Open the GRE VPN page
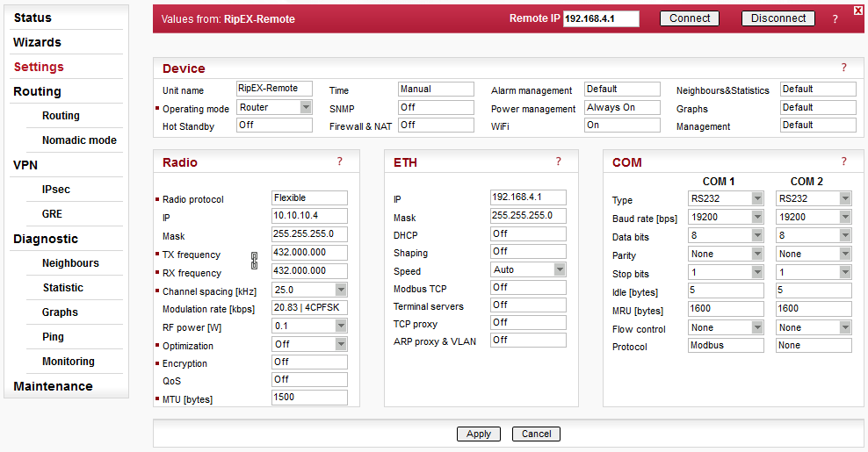 [52, 214]
